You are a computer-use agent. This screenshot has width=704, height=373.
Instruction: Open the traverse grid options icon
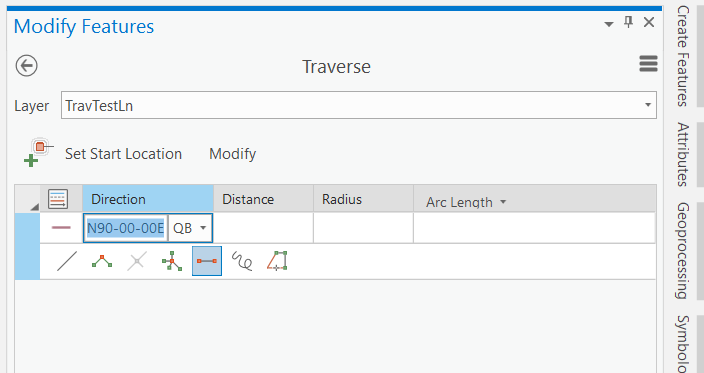[x=58, y=199]
